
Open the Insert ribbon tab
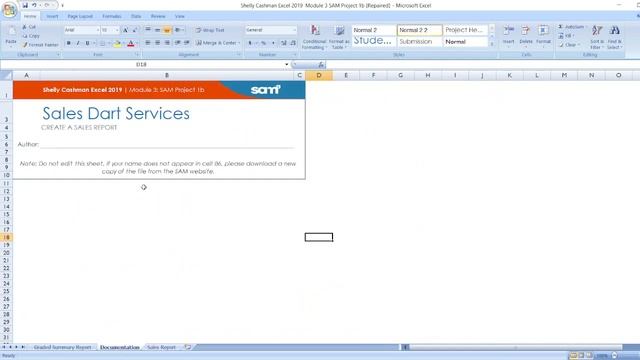click(x=52, y=16)
